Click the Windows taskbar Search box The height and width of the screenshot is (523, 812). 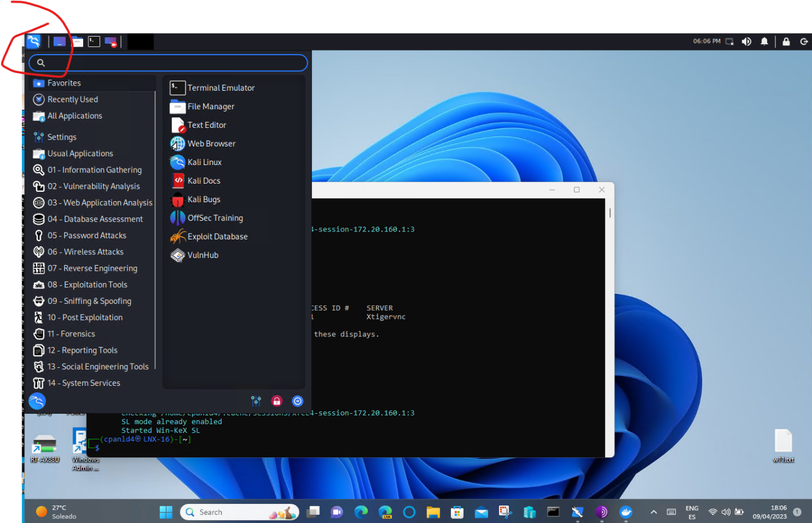(x=240, y=512)
